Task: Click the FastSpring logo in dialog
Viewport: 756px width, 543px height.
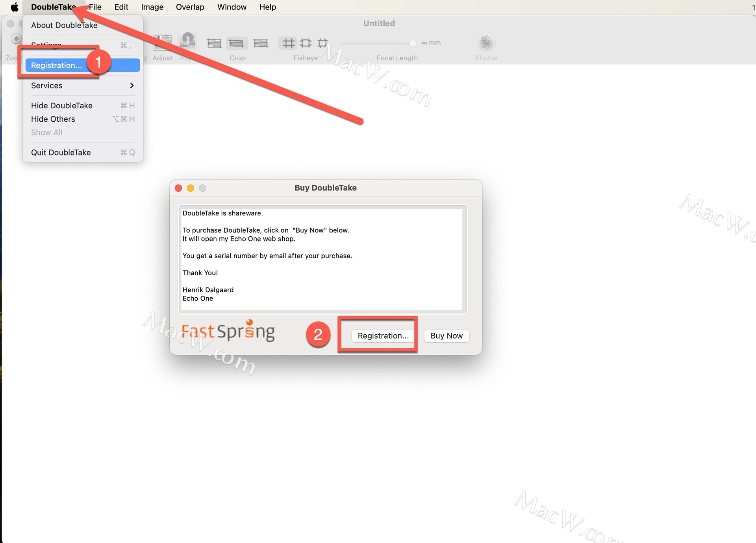Action: [228, 332]
